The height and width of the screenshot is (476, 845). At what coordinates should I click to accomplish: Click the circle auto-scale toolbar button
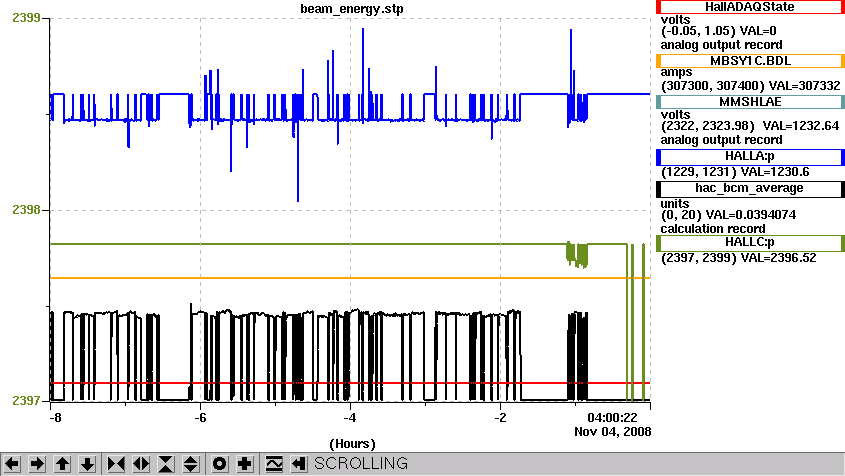[x=219, y=464]
